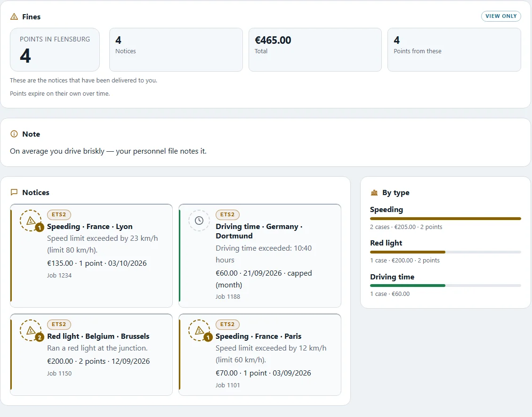This screenshot has height=417, width=532.
Task: Click the Job 1150 reference
Action: (59, 373)
